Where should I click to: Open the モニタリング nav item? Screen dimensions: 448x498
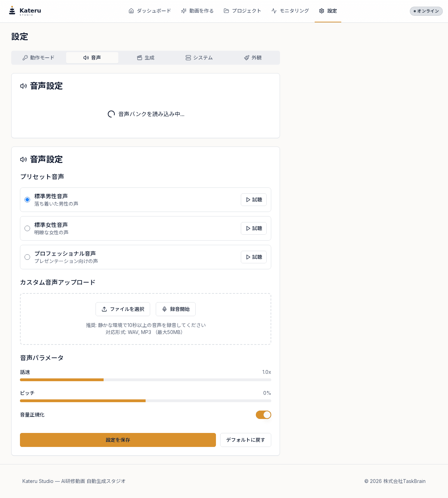[290, 11]
